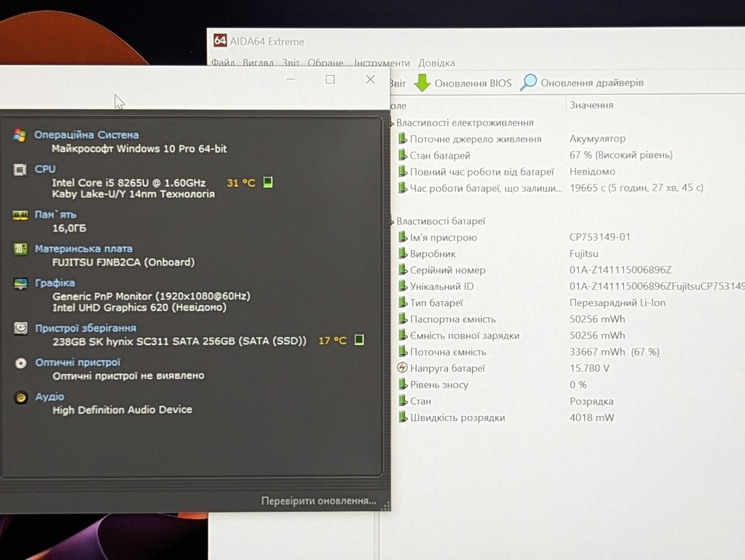Click the audio speaker icon
Image resolution: width=745 pixels, height=560 pixels.
[x=21, y=397]
